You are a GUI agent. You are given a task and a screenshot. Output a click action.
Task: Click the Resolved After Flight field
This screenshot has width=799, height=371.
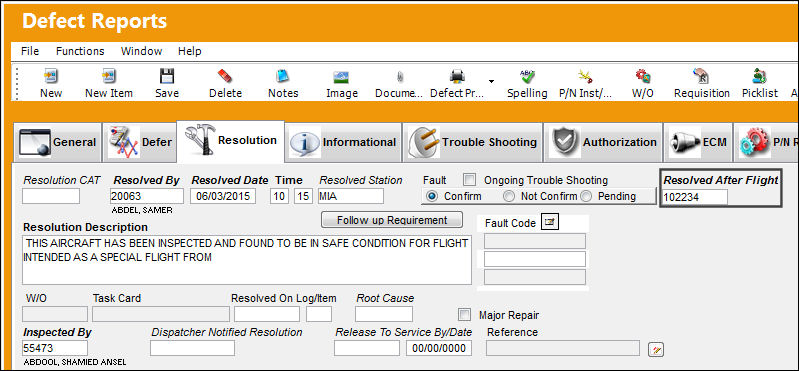tap(695, 197)
